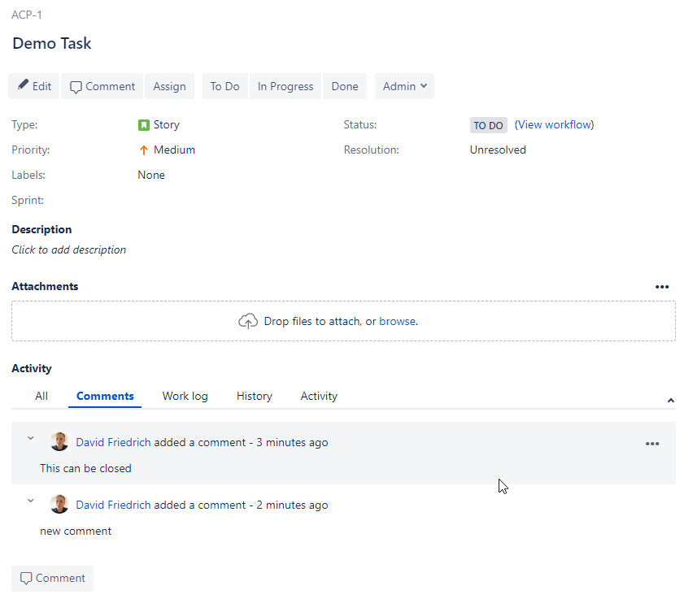Viewport: 684px width, 616px height.
Task: Click the browse link to attach files
Action: click(x=399, y=321)
